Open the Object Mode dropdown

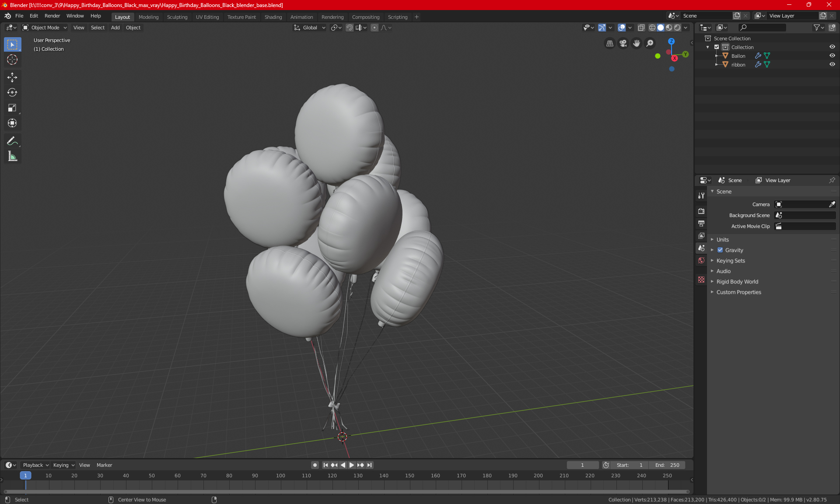[x=45, y=28]
